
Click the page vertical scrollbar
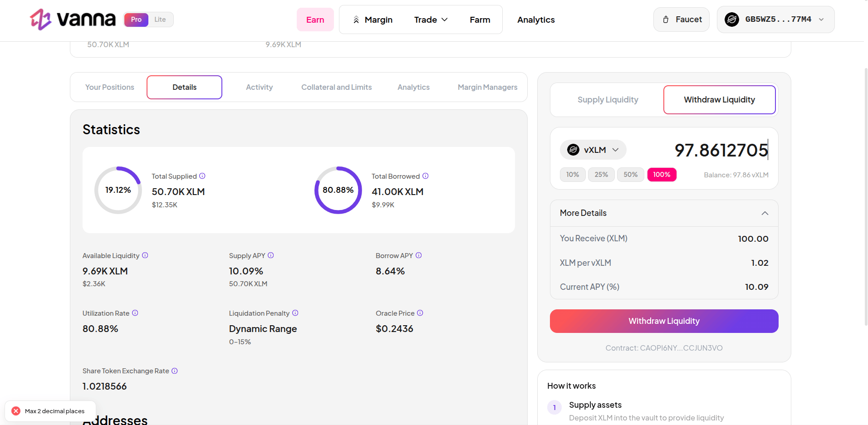866,196
